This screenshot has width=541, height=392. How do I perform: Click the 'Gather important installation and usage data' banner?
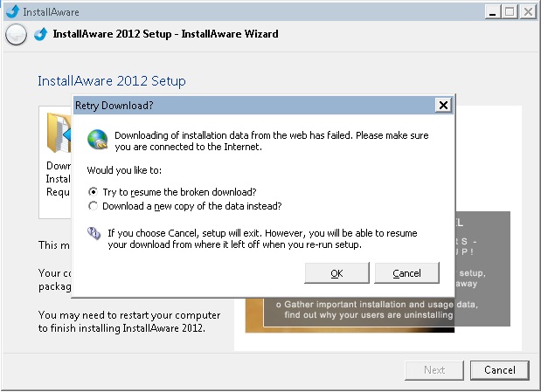coord(377,310)
